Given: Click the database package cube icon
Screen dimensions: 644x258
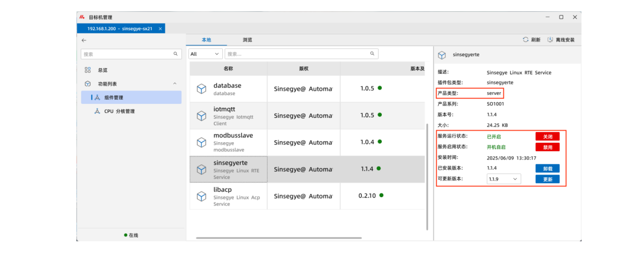Looking at the screenshot, I should click(x=201, y=89).
